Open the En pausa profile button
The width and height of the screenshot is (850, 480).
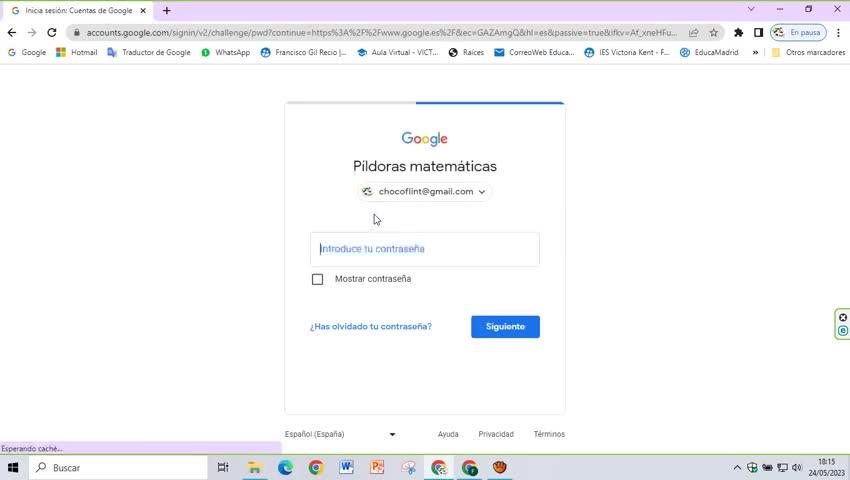pyautogui.click(x=799, y=33)
